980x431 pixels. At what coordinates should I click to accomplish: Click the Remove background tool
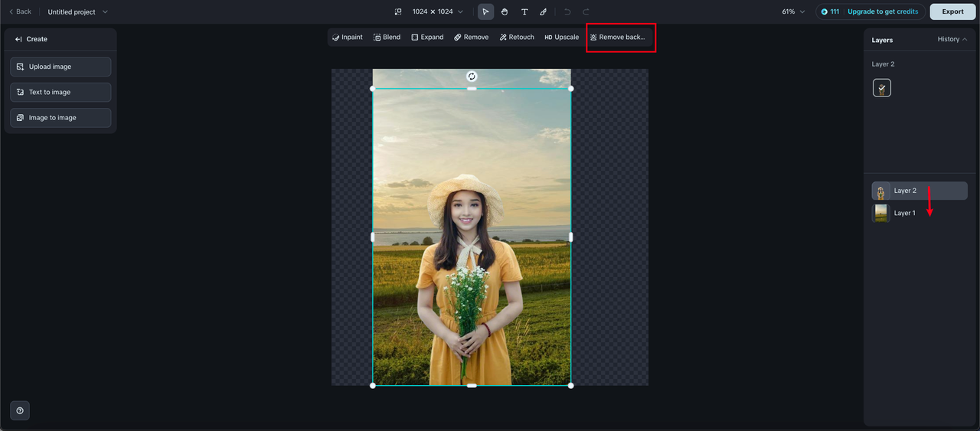[x=618, y=37]
